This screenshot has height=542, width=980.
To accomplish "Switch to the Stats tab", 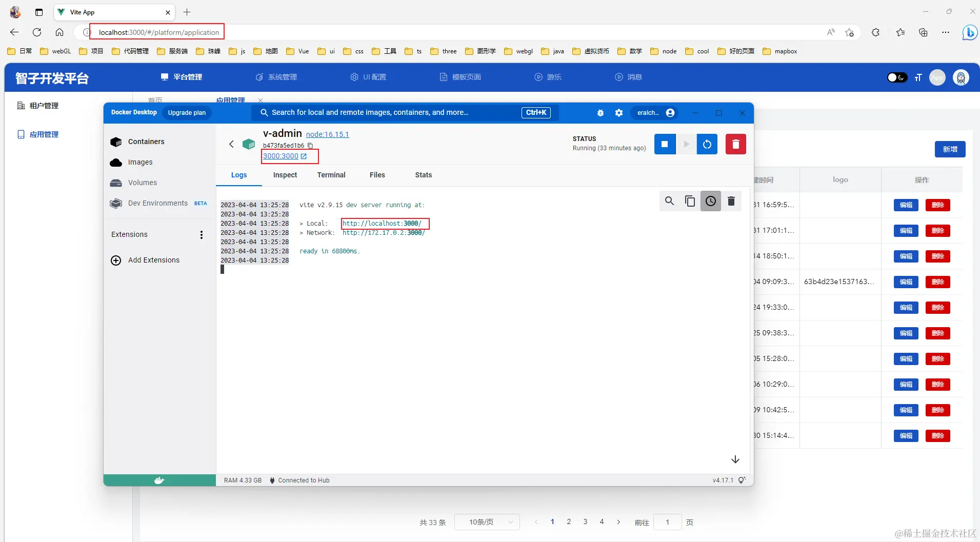I will point(424,175).
